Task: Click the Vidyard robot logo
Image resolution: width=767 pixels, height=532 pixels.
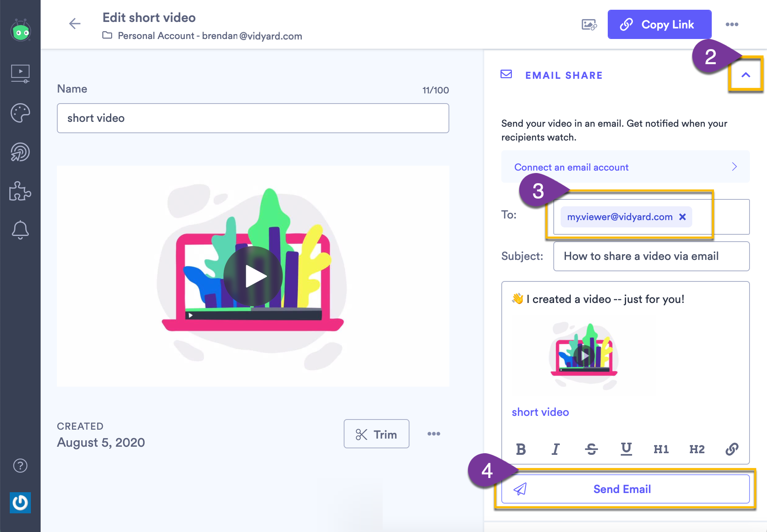Action: [21, 30]
